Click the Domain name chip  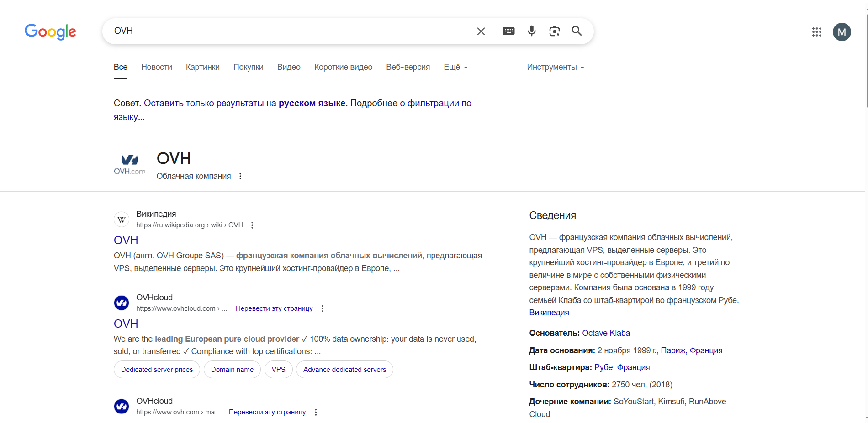(232, 370)
